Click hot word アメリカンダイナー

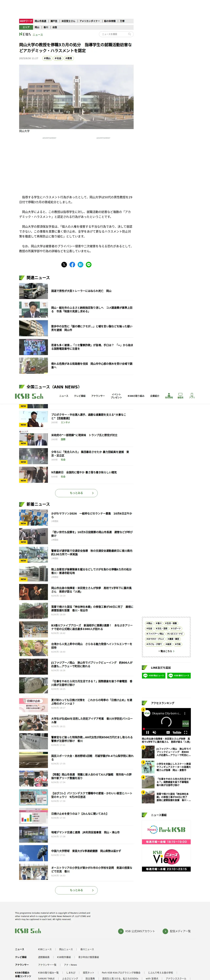(90, 21)
